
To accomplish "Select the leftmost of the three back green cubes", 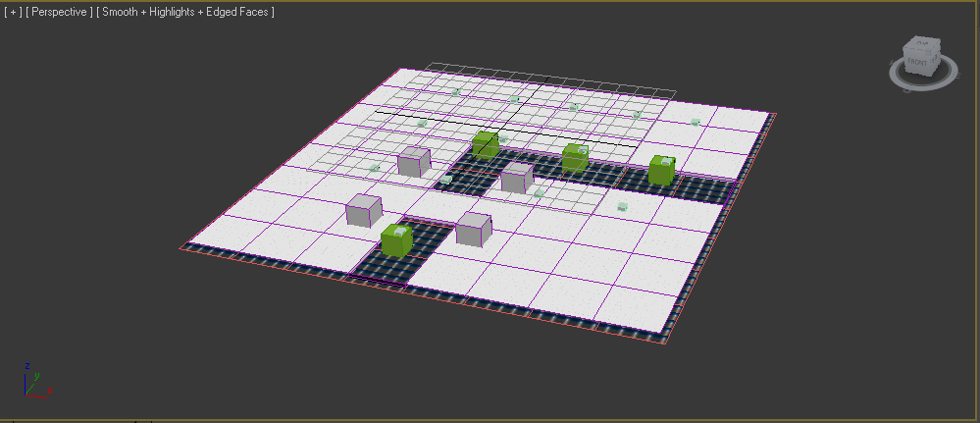I will coord(485,145).
